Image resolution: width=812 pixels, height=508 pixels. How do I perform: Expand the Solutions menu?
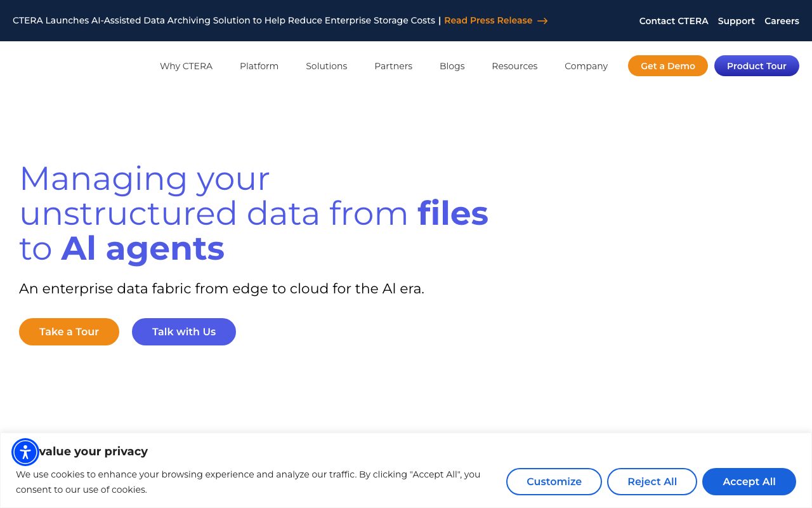tap(326, 66)
